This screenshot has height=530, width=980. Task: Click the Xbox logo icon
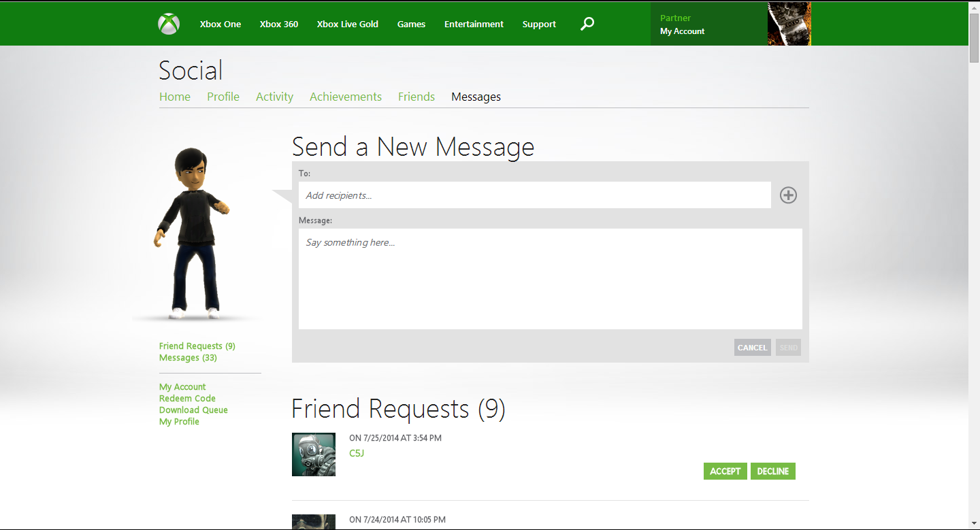169,24
